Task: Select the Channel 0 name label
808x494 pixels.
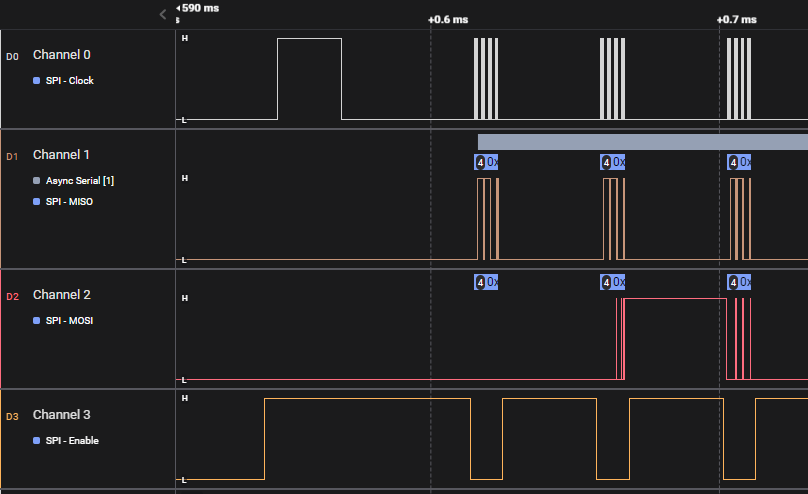Action: pos(62,55)
